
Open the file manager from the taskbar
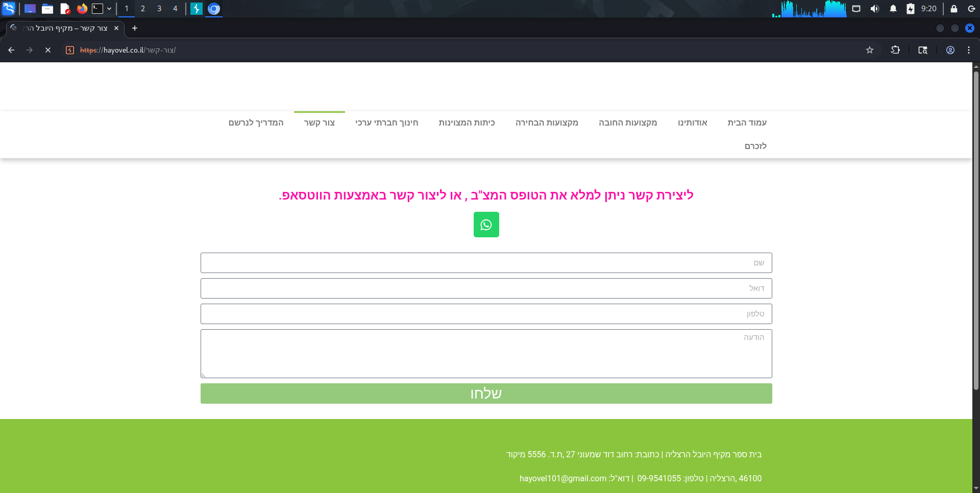[47, 9]
